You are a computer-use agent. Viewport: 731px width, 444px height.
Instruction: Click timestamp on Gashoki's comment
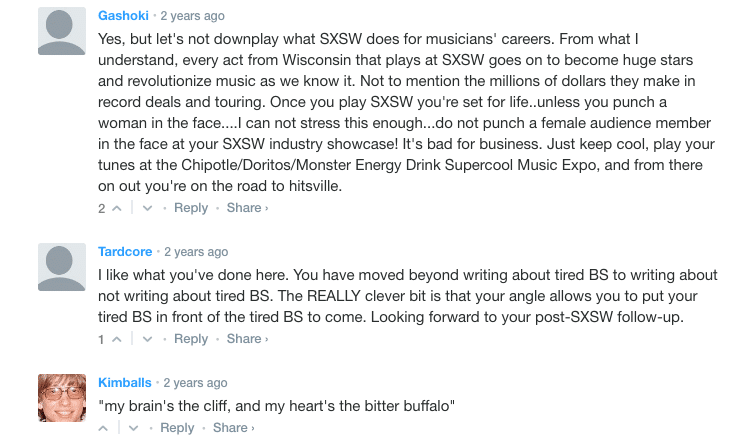[x=192, y=16]
